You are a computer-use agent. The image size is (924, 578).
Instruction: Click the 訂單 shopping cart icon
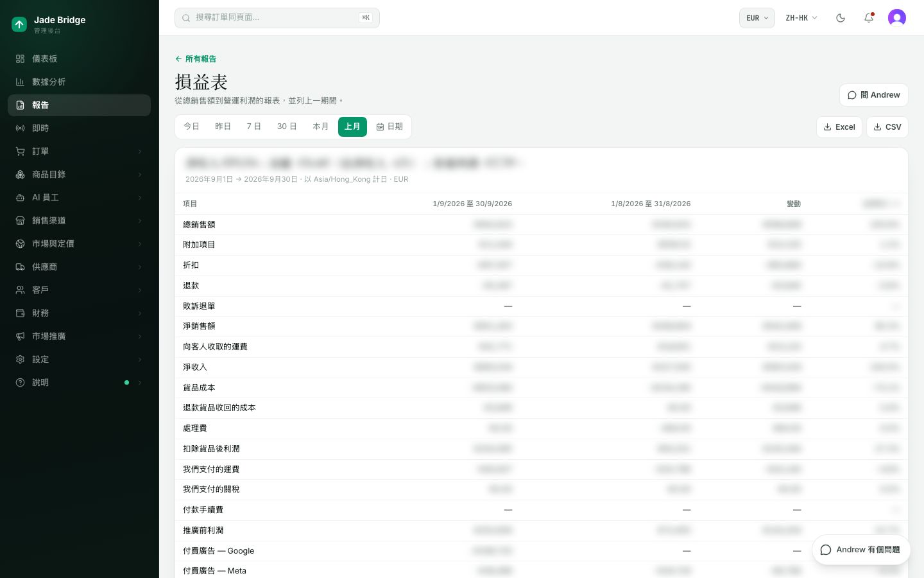coord(20,151)
